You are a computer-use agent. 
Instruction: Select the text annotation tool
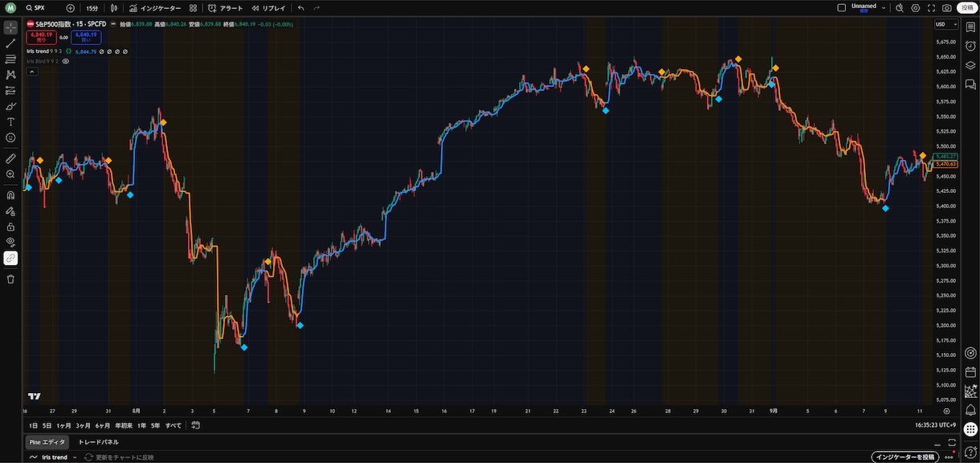[x=10, y=122]
